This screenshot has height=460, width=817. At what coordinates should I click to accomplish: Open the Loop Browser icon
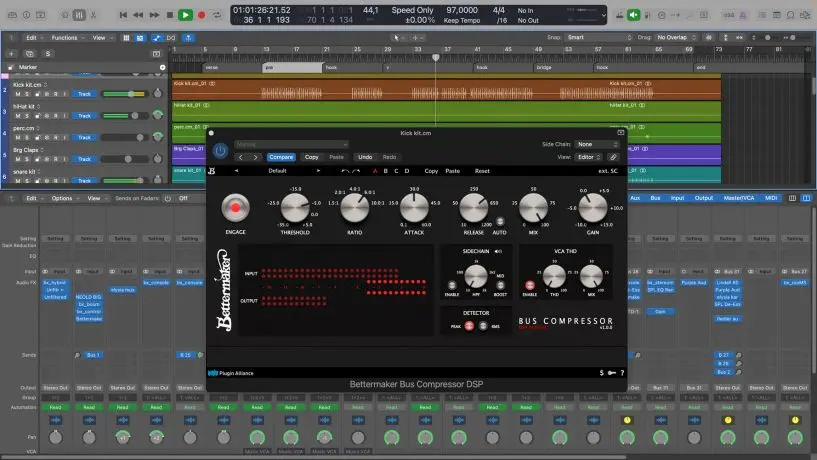790,15
